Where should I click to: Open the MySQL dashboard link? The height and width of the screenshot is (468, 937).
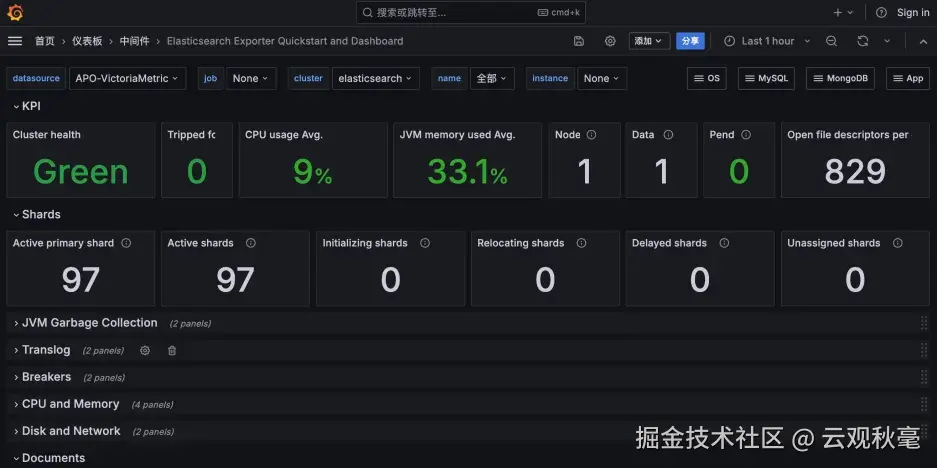[x=767, y=78]
